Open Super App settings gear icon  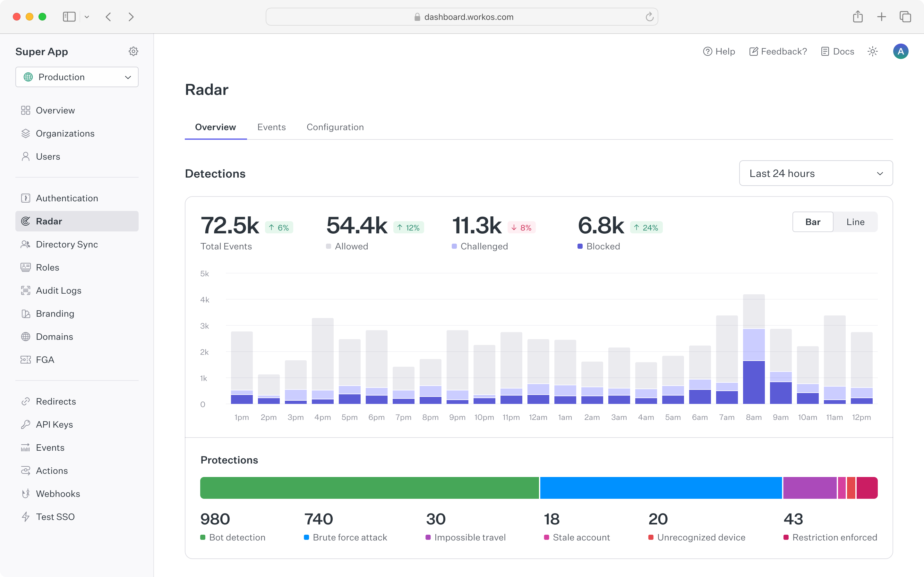[133, 51]
